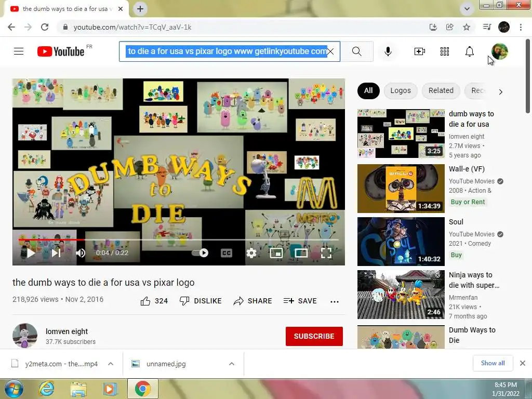Open the Wall-e (VF) movie title
This screenshot has width=532, height=399.
467,169
